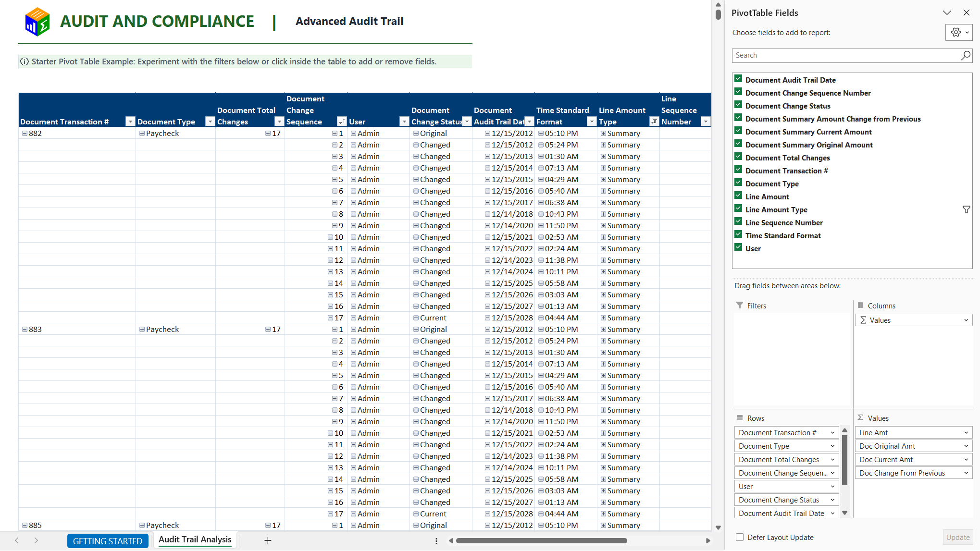Image resolution: width=980 pixels, height=551 pixels.
Task: Click the info icon in the starter pivot banner
Action: pyautogui.click(x=25, y=61)
